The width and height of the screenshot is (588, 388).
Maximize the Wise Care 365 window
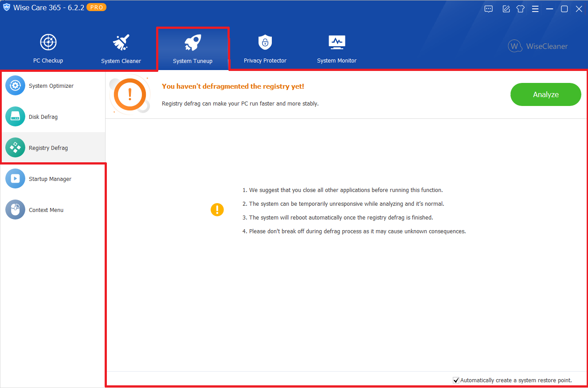pyautogui.click(x=564, y=9)
